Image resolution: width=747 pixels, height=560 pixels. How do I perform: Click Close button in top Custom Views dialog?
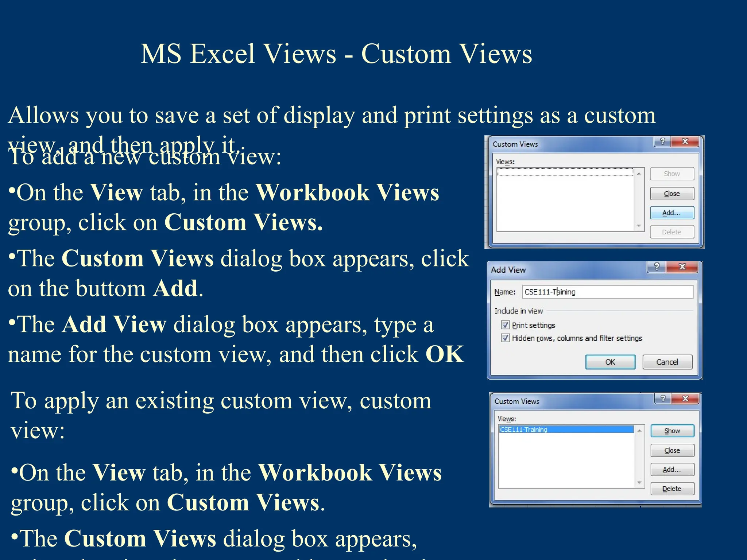pos(672,194)
